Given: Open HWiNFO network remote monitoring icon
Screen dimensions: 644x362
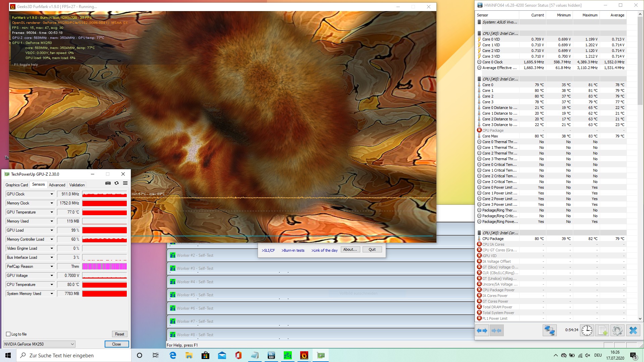Looking at the screenshot, I should (x=549, y=330).
